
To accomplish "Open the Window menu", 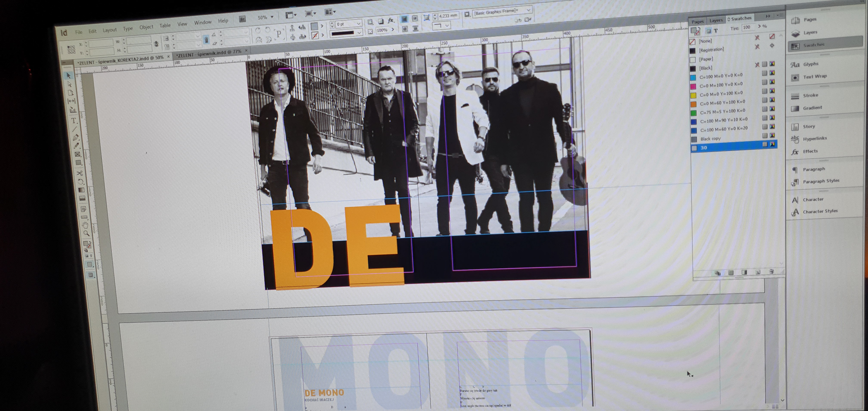I will pos(203,22).
